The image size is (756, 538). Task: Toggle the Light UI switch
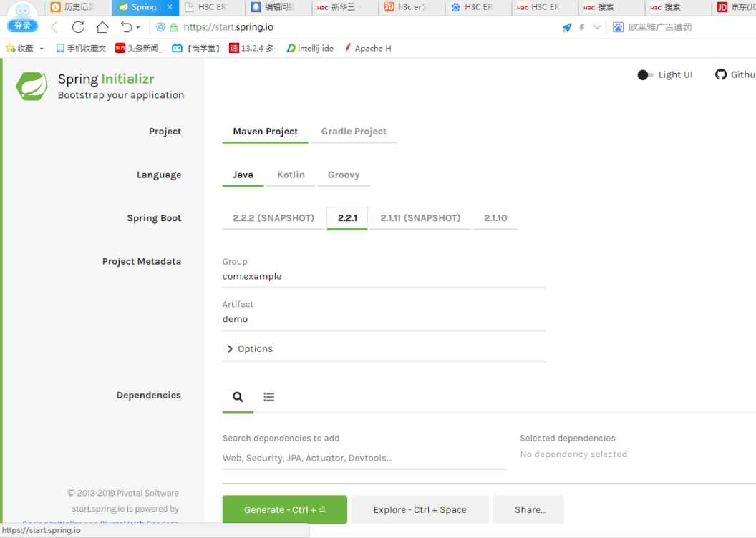[x=645, y=74]
